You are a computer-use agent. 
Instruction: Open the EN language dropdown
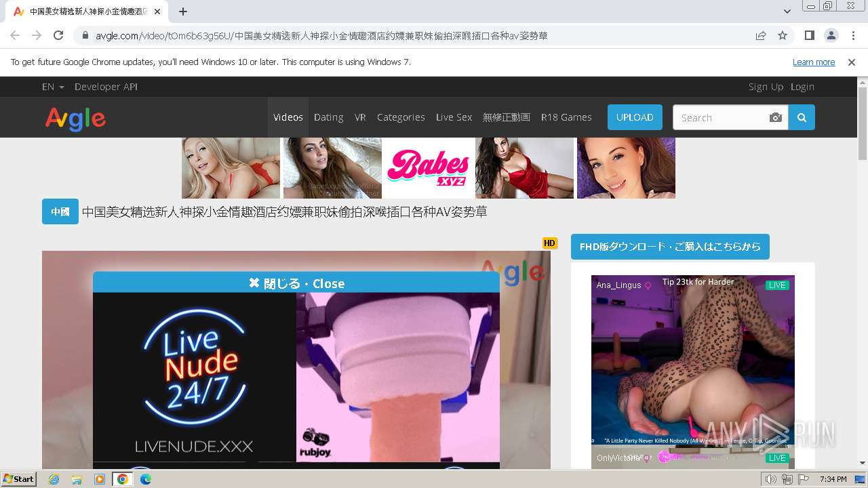pos(53,87)
